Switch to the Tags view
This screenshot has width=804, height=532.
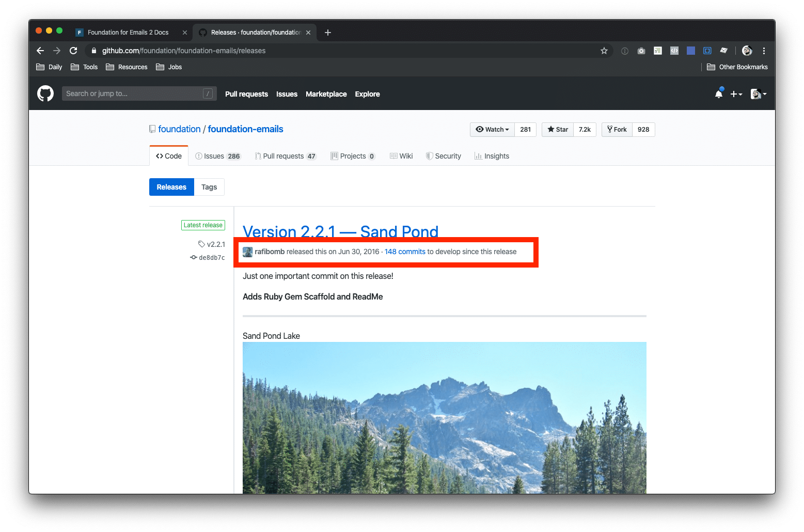[209, 187]
